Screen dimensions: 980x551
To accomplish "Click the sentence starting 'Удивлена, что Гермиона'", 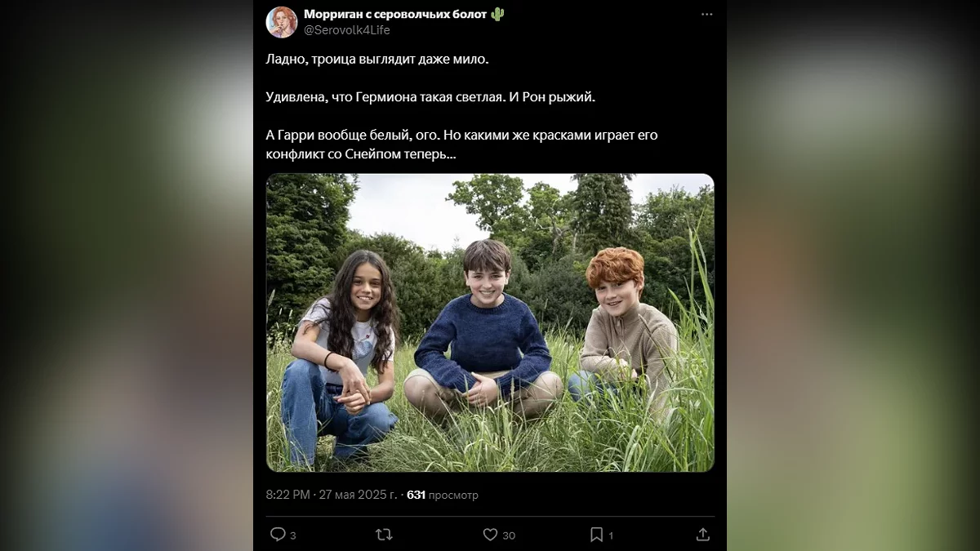I will 431,97.
